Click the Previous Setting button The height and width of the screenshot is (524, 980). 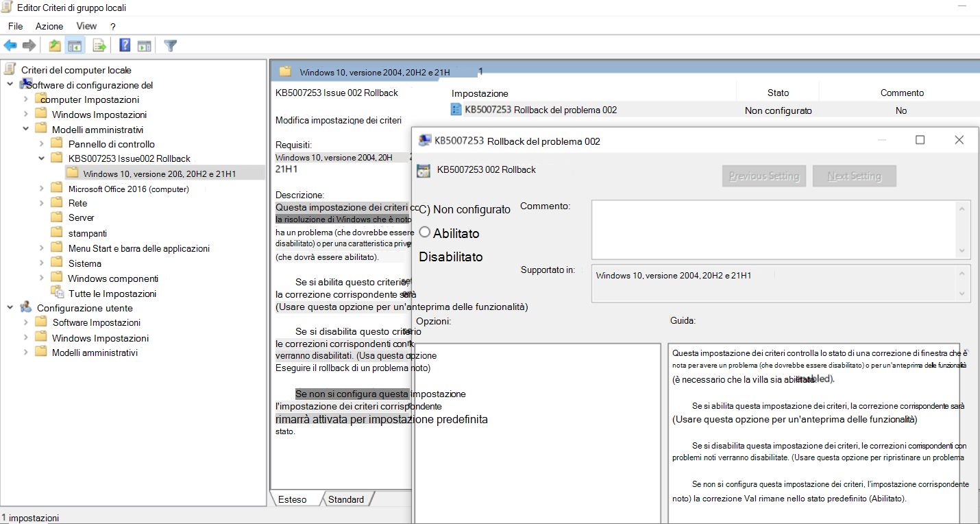(x=764, y=176)
